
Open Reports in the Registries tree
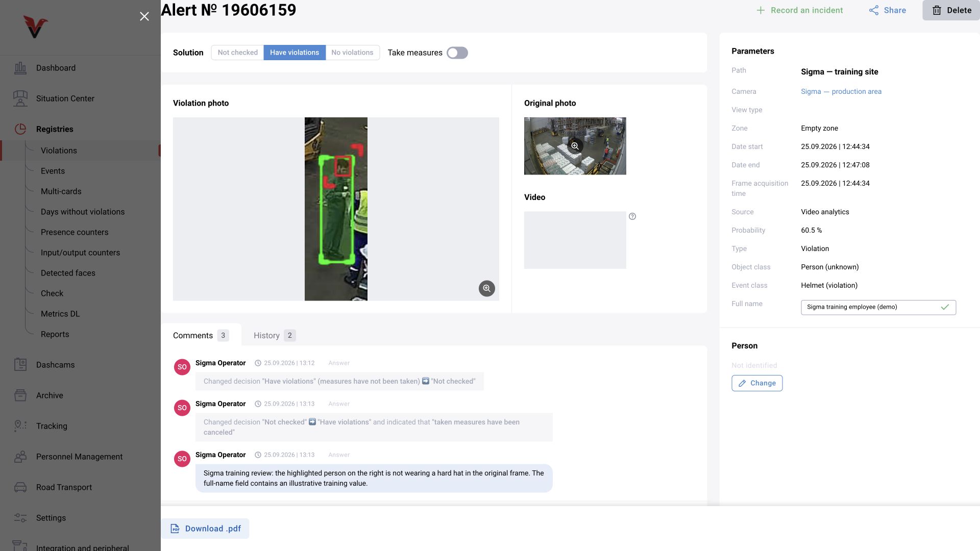[x=55, y=334]
